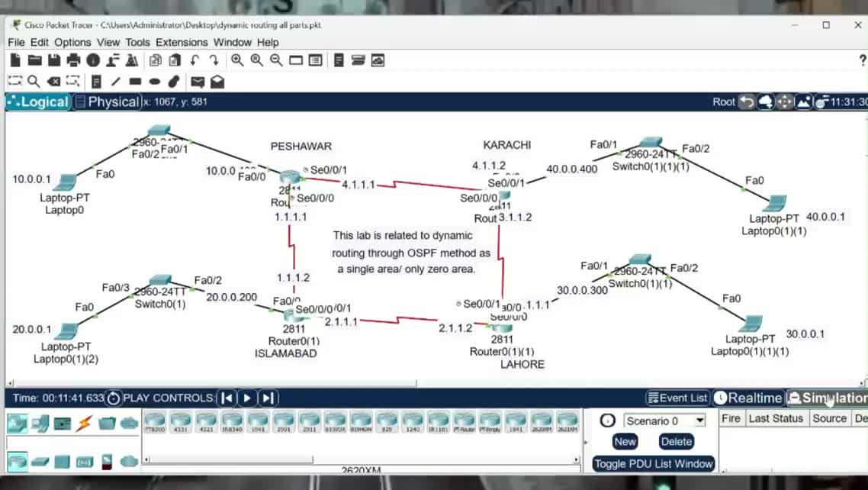
Task: Open Scenario 0 dropdown
Action: pyautogui.click(x=665, y=421)
